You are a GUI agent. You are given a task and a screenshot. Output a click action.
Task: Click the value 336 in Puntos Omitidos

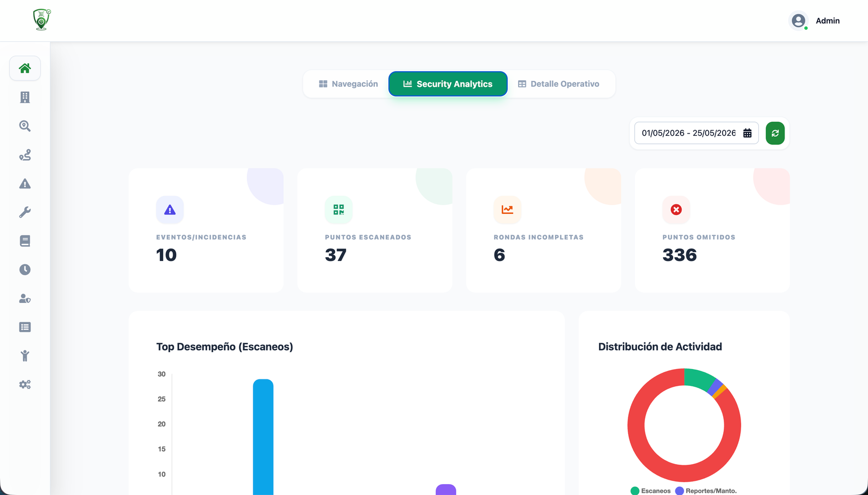click(679, 255)
